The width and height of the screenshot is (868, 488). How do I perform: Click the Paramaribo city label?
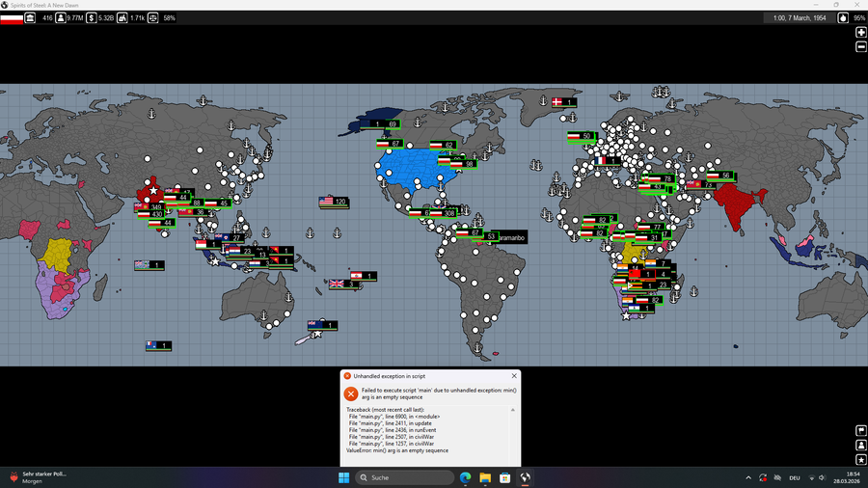point(511,238)
